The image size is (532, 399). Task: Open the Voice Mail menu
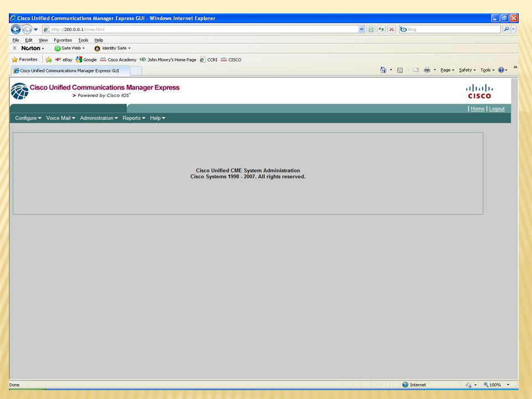[61, 118]
